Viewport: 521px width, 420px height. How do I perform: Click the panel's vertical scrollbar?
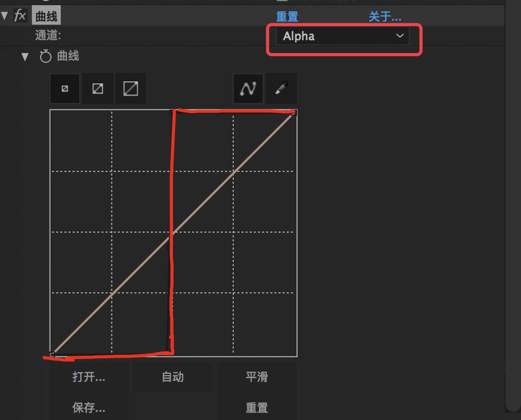tap(513, 206)
